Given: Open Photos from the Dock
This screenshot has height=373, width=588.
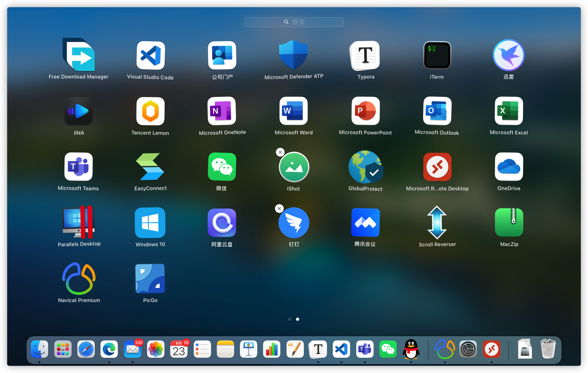Looking at the screenshot, I should [156, 349].
